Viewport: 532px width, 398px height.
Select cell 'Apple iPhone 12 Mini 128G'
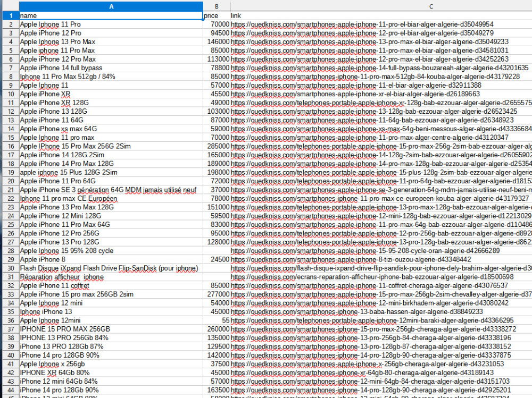click(111, 216)
